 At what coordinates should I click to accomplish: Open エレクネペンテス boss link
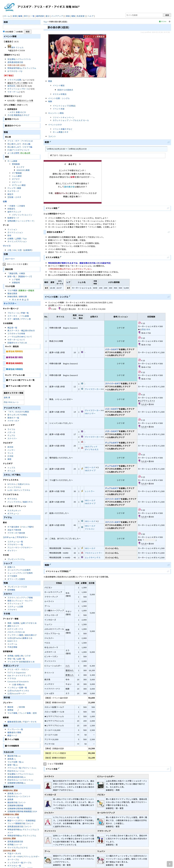pos(93,558)
